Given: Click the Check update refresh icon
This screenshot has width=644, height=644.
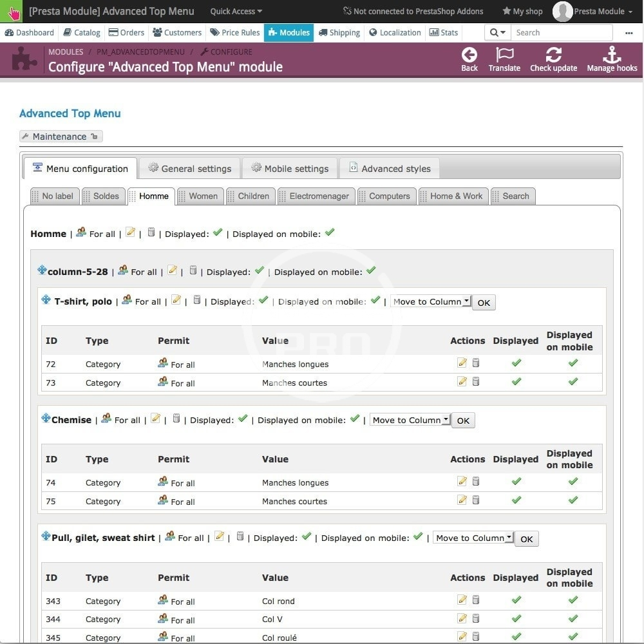Looking at the screenshot, I should (553, 55).
